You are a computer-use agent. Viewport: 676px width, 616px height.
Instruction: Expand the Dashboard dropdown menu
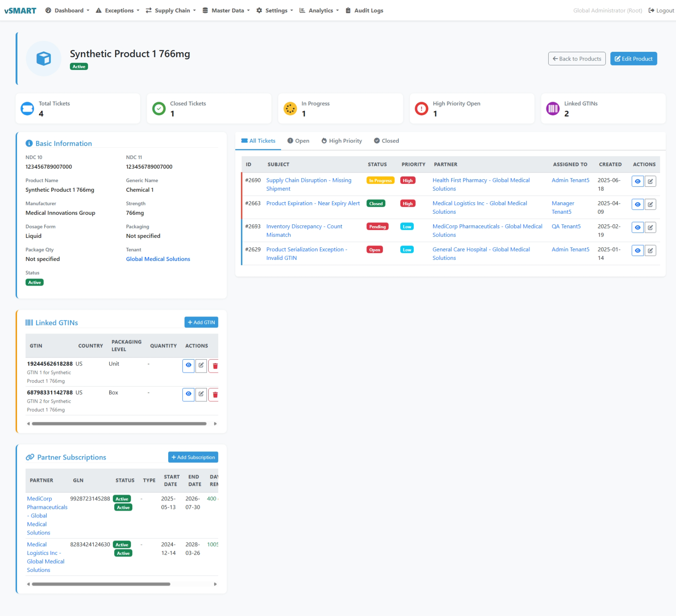coord(67,11)
